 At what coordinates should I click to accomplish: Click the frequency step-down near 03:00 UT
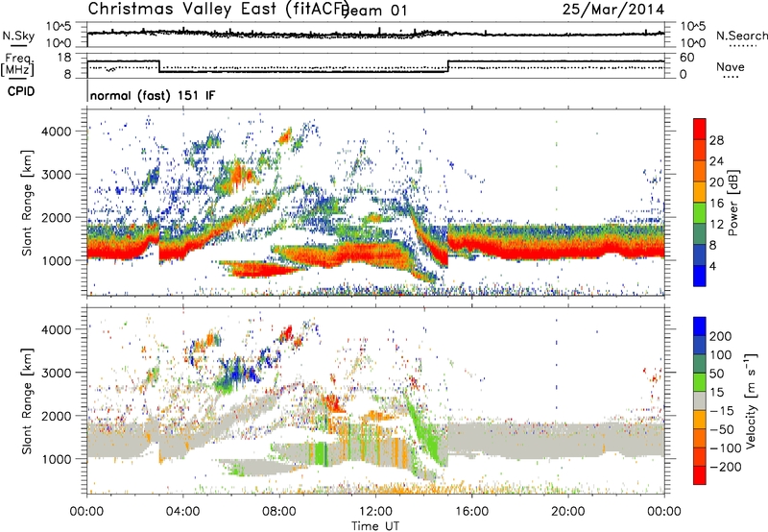tap(159, 66)
